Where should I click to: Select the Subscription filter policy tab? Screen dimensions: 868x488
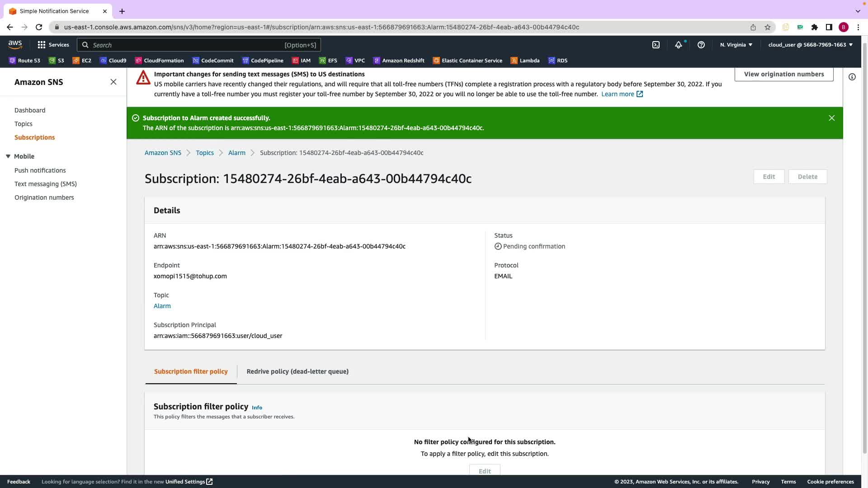coord(191,371)
